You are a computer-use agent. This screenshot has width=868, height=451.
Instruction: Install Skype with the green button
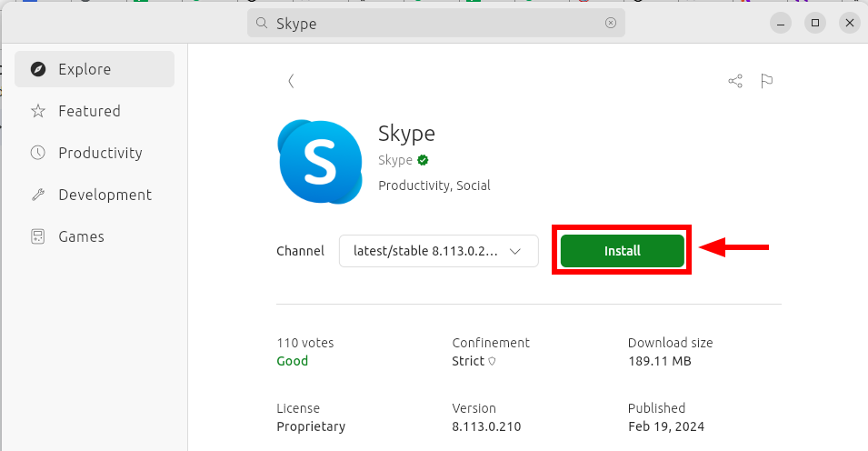click(x=623, y=251)
